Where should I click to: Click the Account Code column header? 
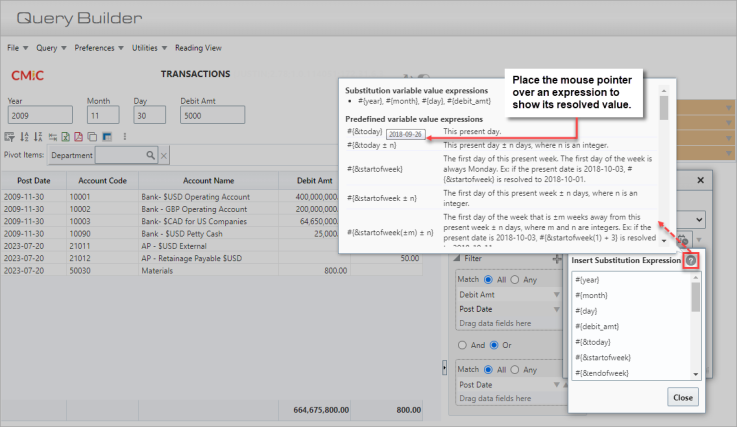coord(102,181)
